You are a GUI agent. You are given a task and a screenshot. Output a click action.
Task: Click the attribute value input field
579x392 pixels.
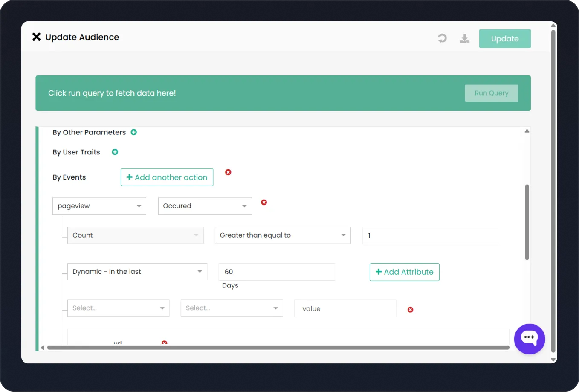click(345, 308)
